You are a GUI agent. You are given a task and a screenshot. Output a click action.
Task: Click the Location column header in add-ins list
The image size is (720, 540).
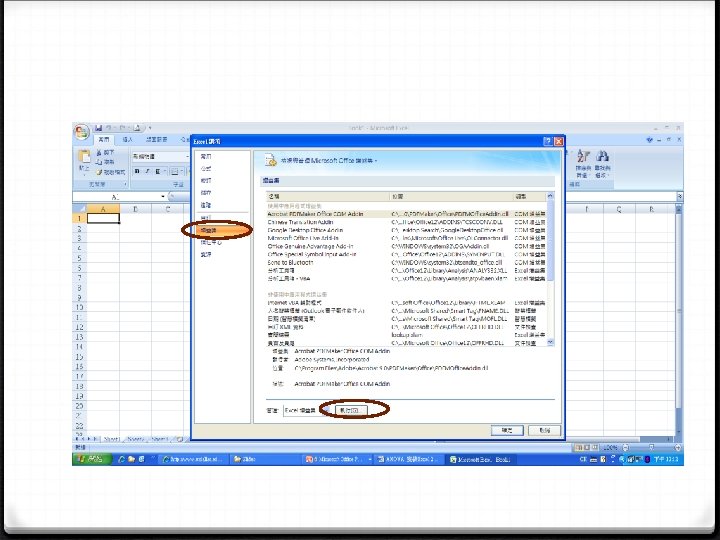pos(451,197)
